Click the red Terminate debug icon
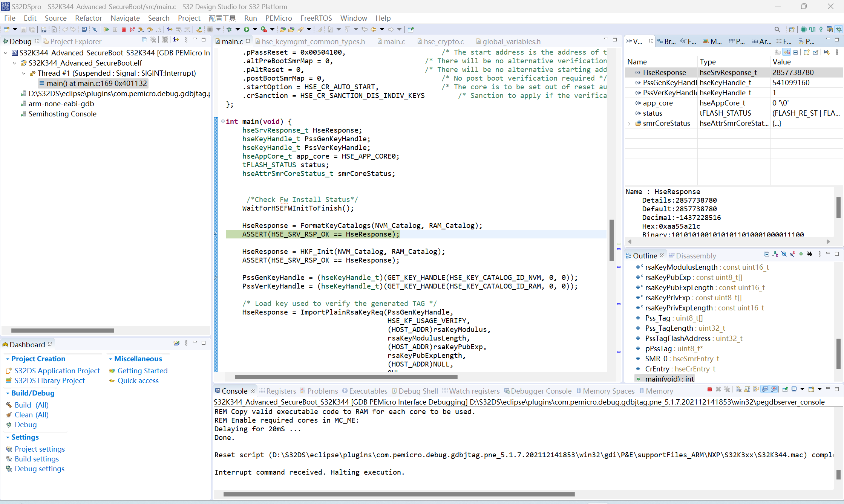844x504 pixels. pos(124,29)
